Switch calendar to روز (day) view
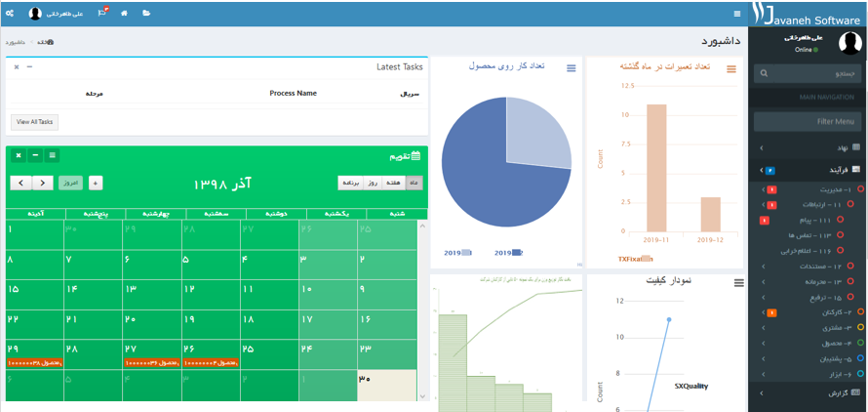The image size is (868, 412). coord(375,183)
